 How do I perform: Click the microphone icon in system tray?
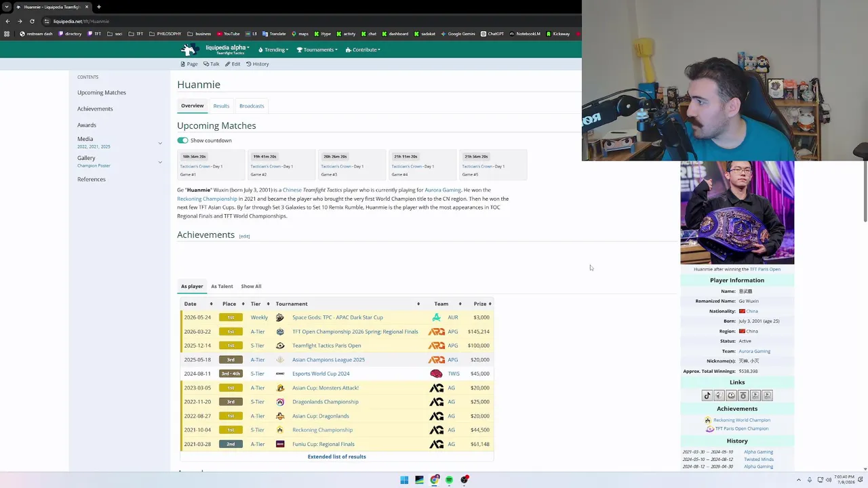pos(809,480)
